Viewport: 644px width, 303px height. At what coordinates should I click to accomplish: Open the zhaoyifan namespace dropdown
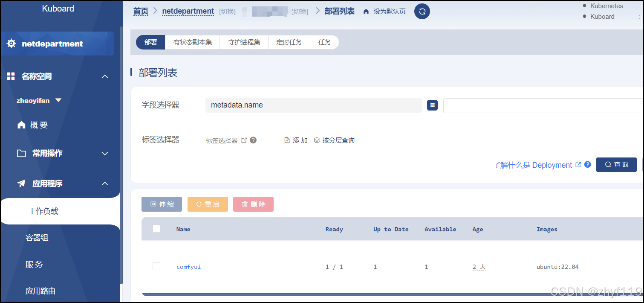[x=39, y=101]
